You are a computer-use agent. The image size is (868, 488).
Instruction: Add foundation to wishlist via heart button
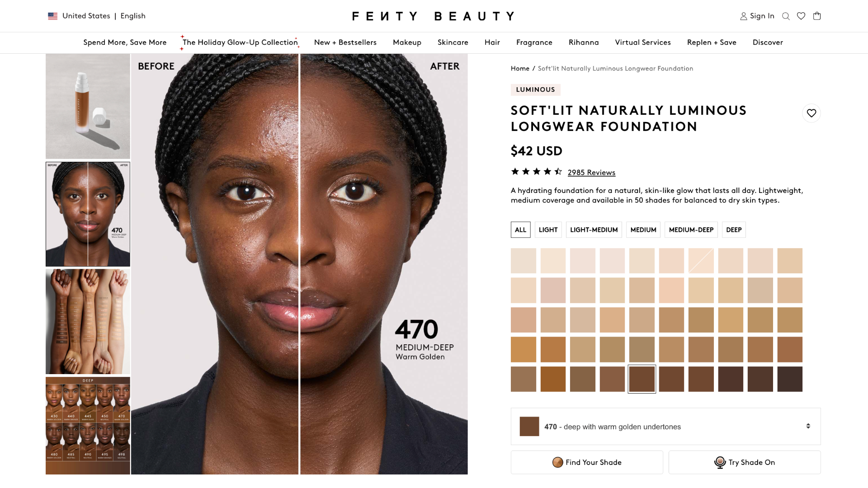[811, 113]
